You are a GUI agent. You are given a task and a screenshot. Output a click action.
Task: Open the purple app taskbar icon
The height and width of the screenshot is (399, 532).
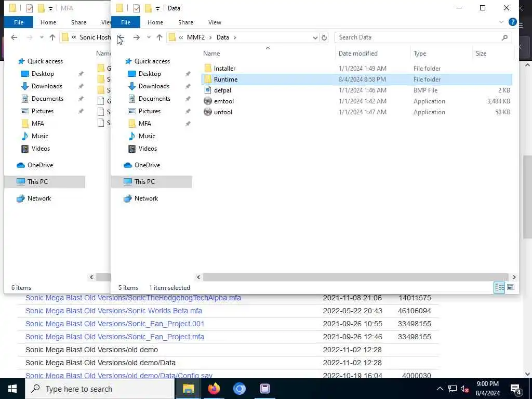point(264,389)
